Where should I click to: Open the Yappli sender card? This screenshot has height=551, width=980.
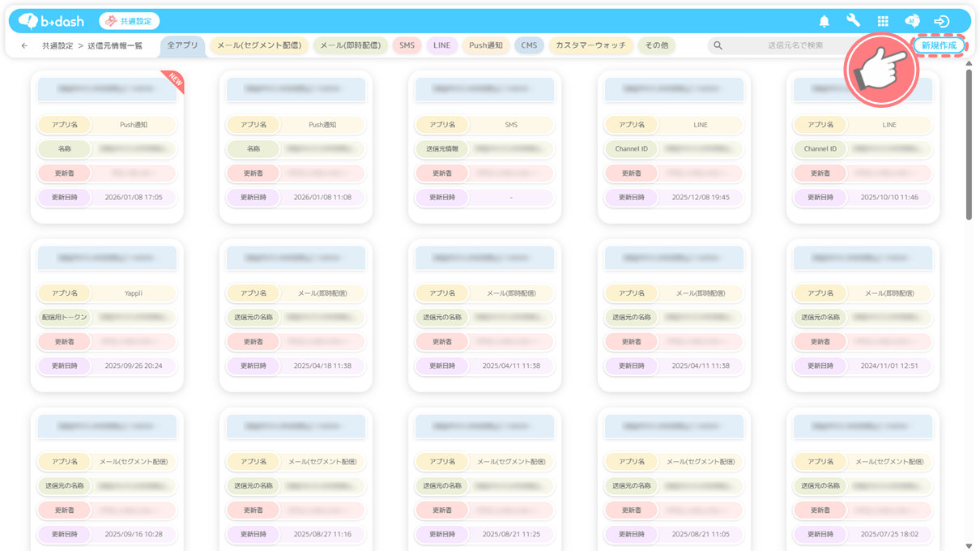[107, 314]
